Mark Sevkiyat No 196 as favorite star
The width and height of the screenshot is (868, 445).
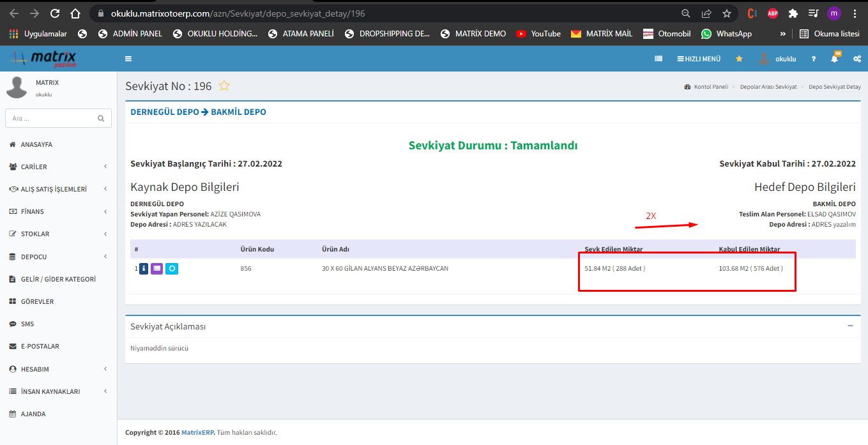pyautogui.click(x=224, y=86)
